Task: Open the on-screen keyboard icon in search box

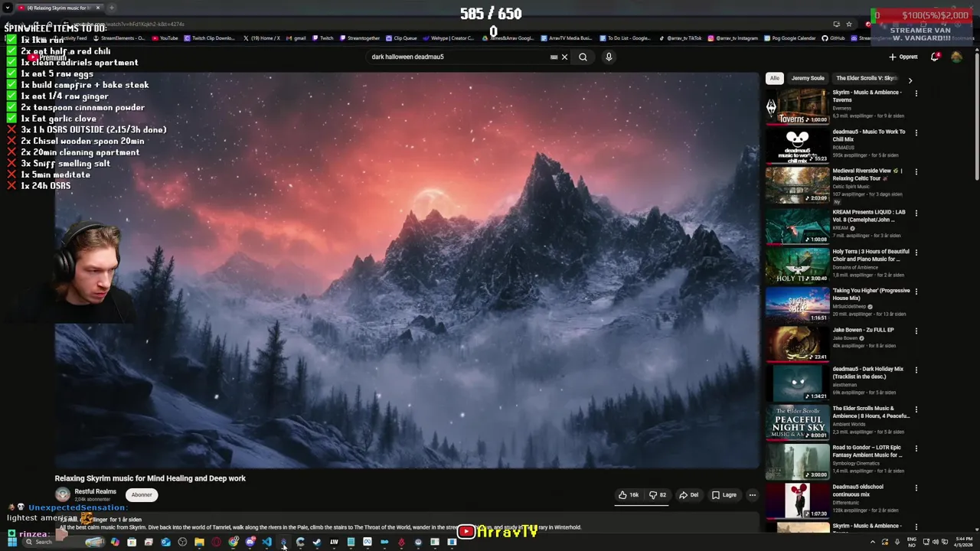Action: tap(554, 57)
